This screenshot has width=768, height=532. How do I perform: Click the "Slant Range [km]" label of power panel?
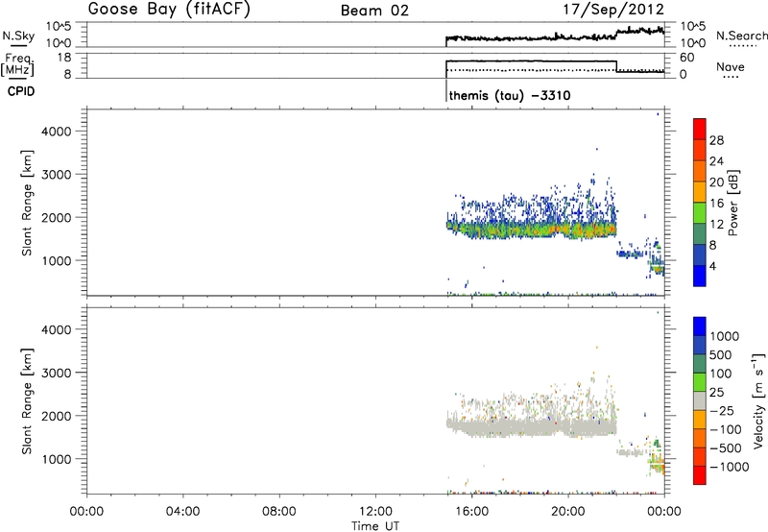(x=27, y=203)
